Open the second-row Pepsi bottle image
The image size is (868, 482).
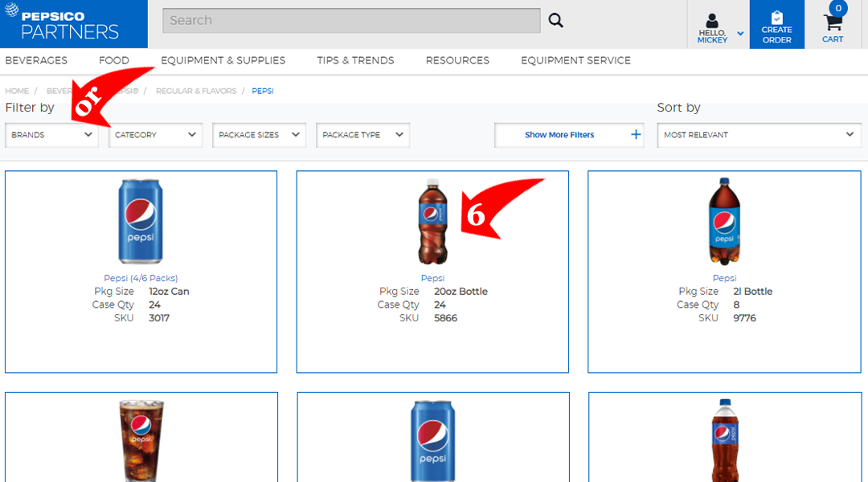(x=725, y=440)
